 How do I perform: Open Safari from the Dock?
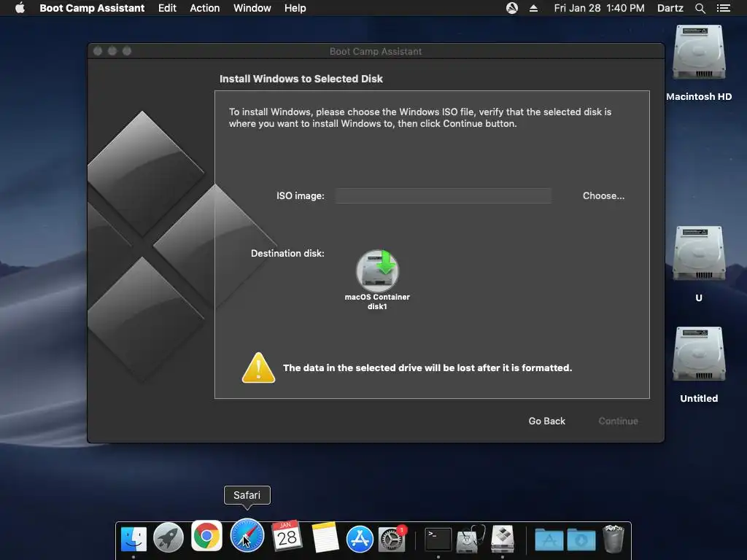click(247, 536)
